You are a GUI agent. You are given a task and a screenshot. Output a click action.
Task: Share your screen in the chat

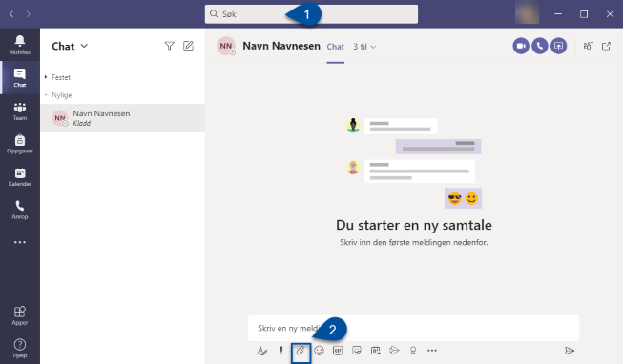pos(559,46)
